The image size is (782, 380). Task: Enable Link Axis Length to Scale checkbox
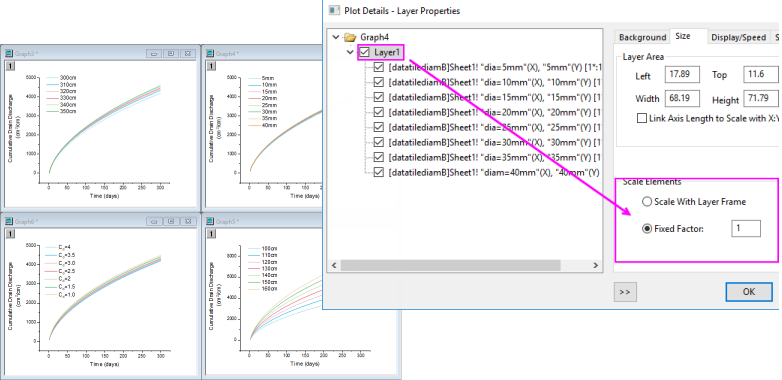[x=642, y=119]
